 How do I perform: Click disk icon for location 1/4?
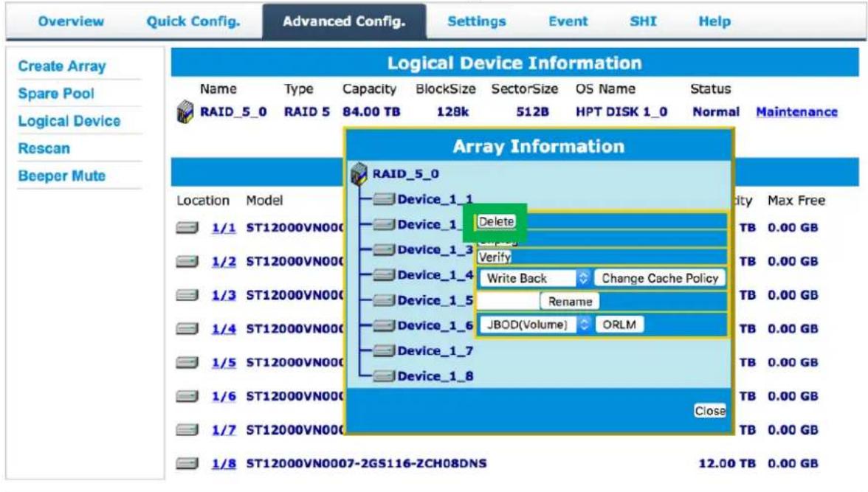(x=187, y=329)
